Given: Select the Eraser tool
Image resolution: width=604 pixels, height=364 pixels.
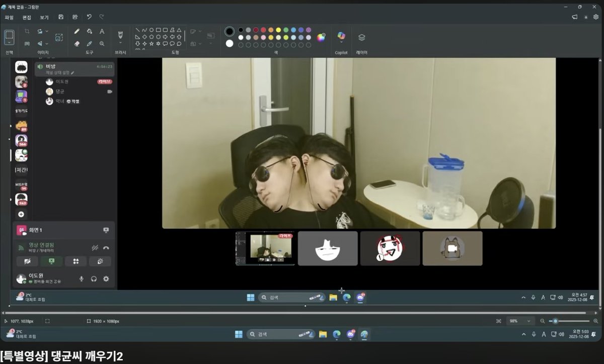Looking at the screenshot, I should pyautogui.click(x=77, y=44).
